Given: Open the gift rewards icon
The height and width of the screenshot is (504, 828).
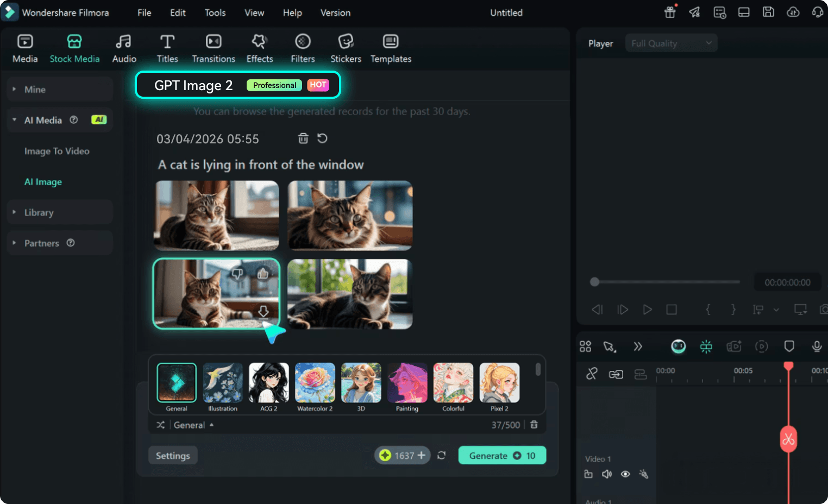Looking at the screenshot, I should pyautogui.click(x=670, y=12).
